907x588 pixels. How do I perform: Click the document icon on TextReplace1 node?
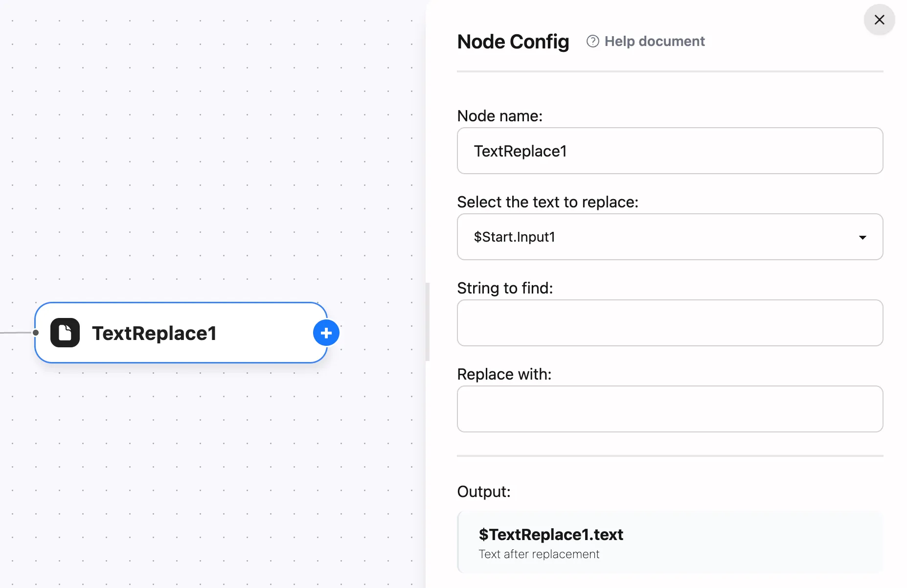tap(65, 333)
